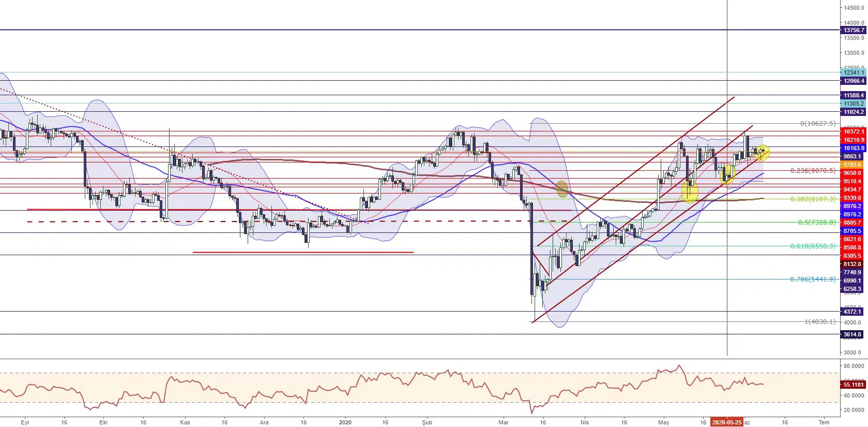
Task: Click the 13756.7 price label on axis
Action: click(854, 31)
